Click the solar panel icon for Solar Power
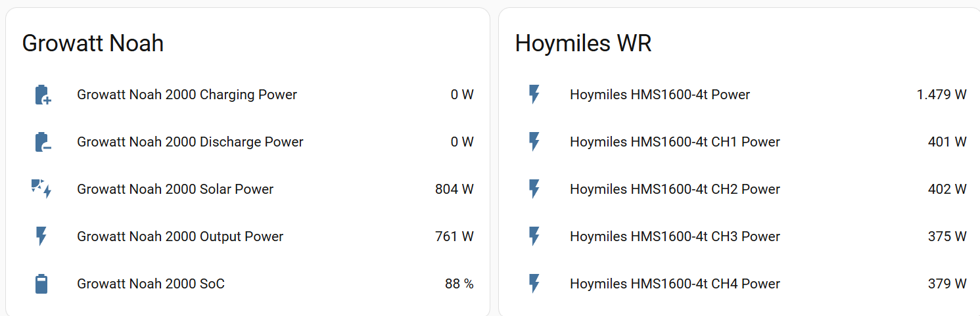Image resolution: width=980 pixels, height=316 pixels. [x=41, y=189]
